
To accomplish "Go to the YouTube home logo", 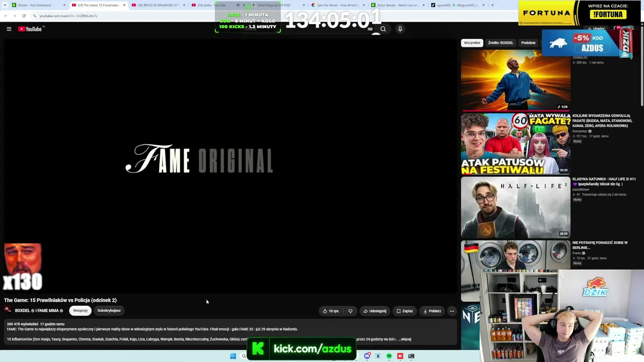I will point(30,29).
